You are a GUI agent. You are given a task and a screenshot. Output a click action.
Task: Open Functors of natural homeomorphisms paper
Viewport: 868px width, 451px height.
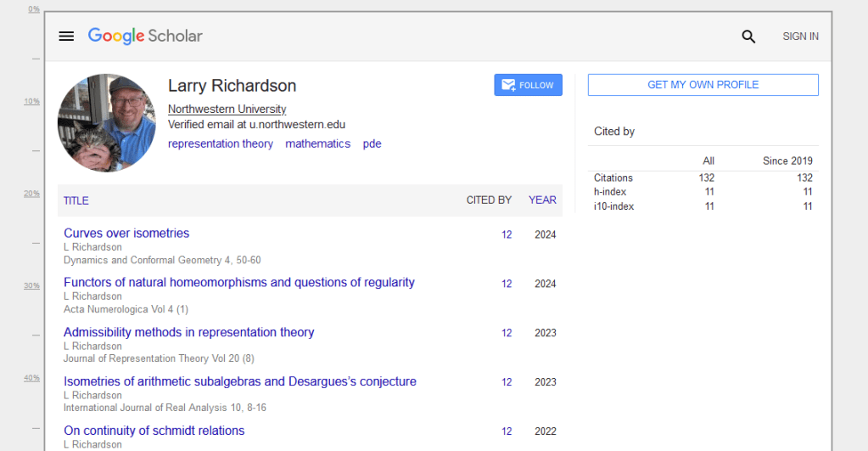tap(238, 283)
